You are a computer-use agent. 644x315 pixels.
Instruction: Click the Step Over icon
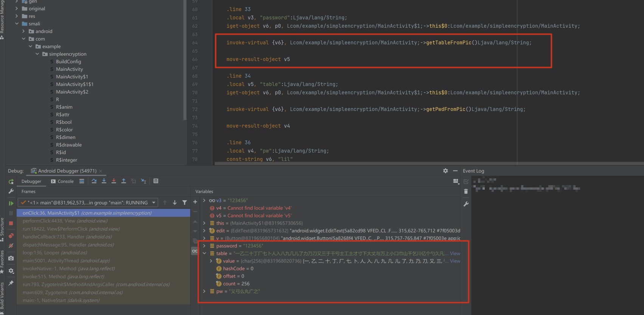pyautogui.click(x=94, y=181)
